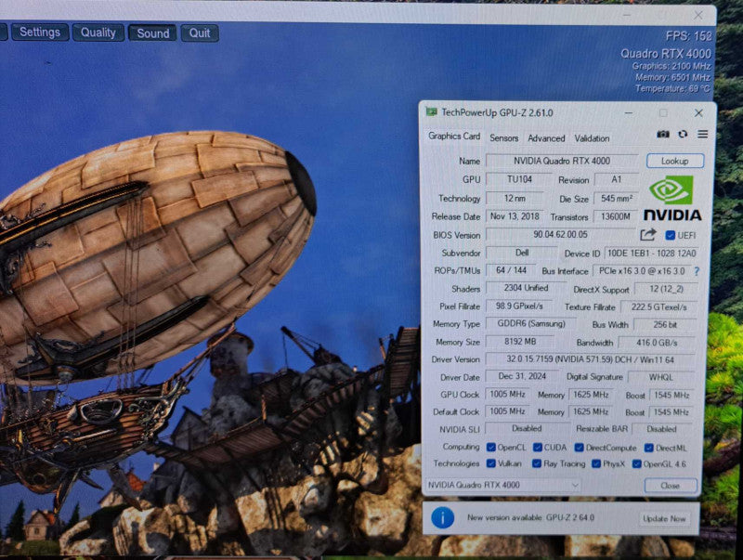Click the Lookup button
This screenshot has width=743, height=560.
click(675, 161)
